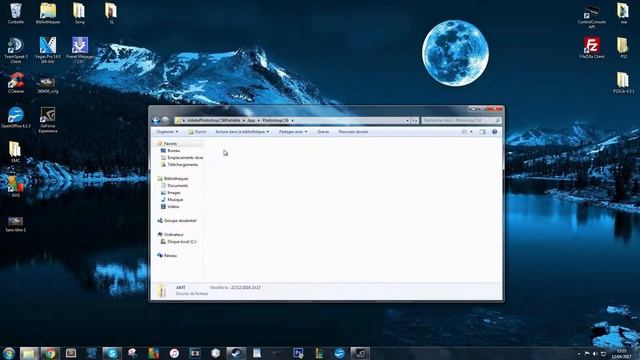The height and width of the screenshot is (360, 640).
Task: Expand the address bar history dropdown
Action: pos(407,120)
